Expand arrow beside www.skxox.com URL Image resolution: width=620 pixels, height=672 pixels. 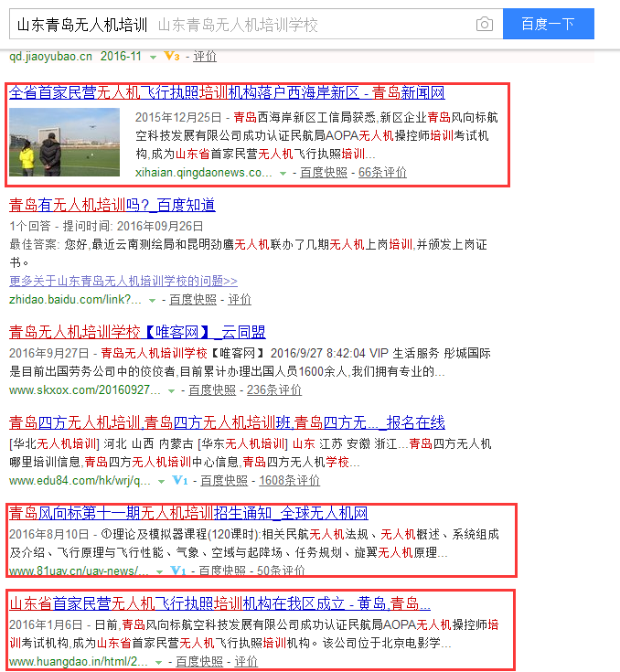[x=172, y=391]
